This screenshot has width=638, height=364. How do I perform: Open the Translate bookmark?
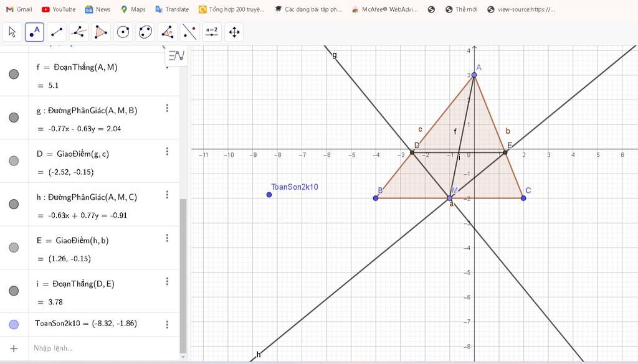[x=172, y=9]
